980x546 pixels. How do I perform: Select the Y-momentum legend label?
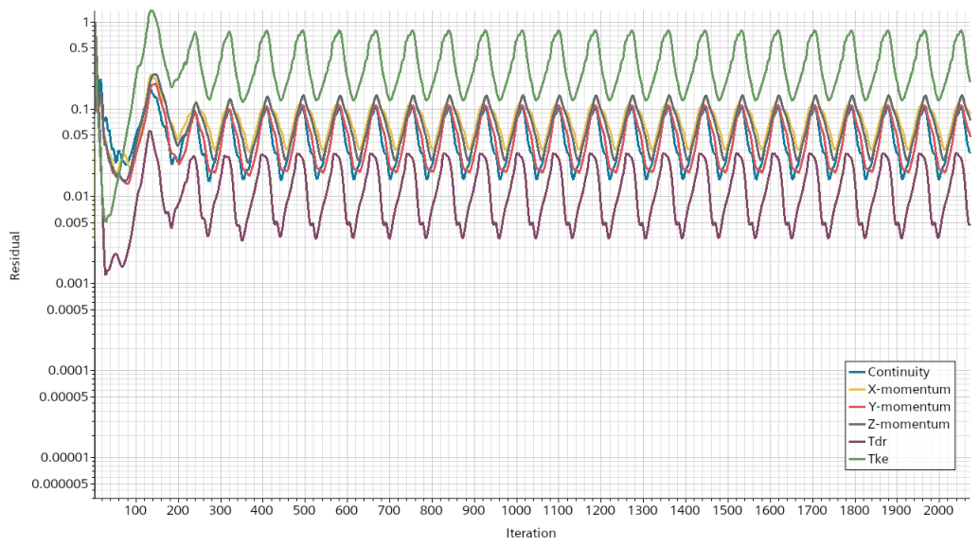909,407
